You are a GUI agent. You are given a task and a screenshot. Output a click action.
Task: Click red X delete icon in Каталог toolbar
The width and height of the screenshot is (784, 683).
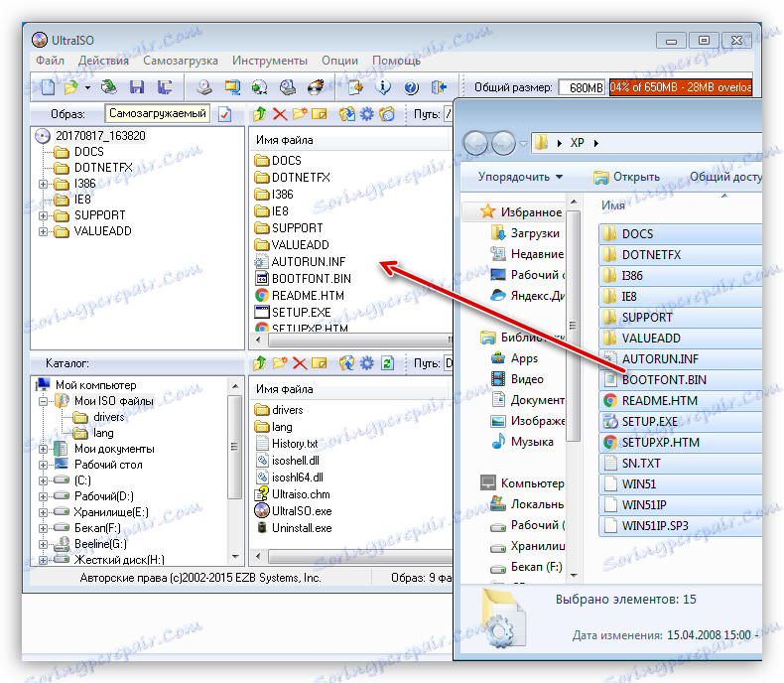pyautogui.click(x=300, y=363)
